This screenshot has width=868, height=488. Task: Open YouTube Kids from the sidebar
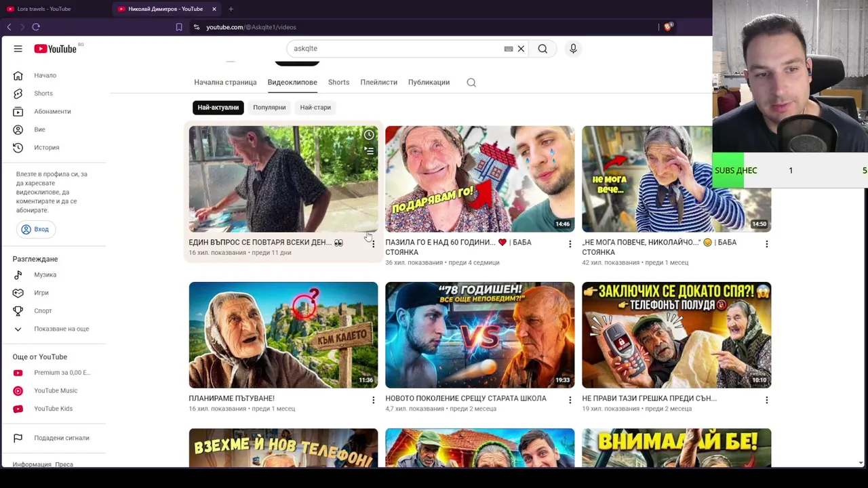53,409
